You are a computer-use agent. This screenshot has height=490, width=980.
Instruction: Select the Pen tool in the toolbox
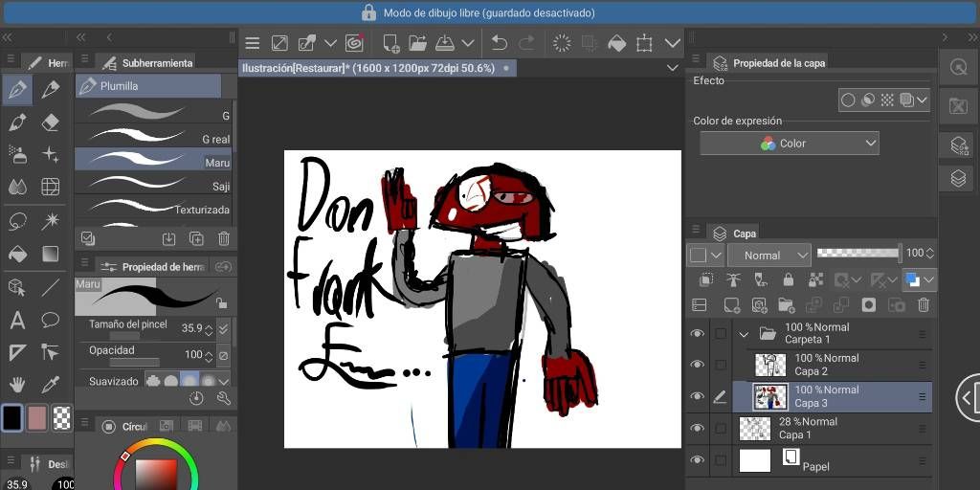tap(17, 90)
